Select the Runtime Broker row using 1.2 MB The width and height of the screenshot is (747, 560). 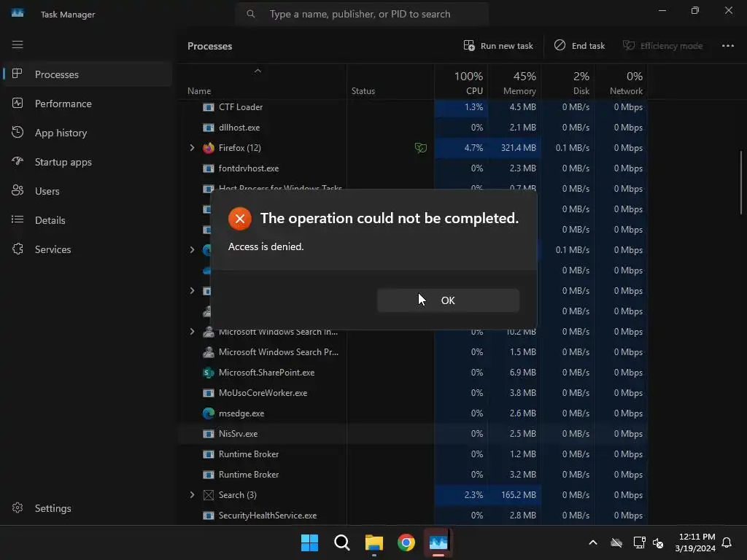(x=413, y=454)
